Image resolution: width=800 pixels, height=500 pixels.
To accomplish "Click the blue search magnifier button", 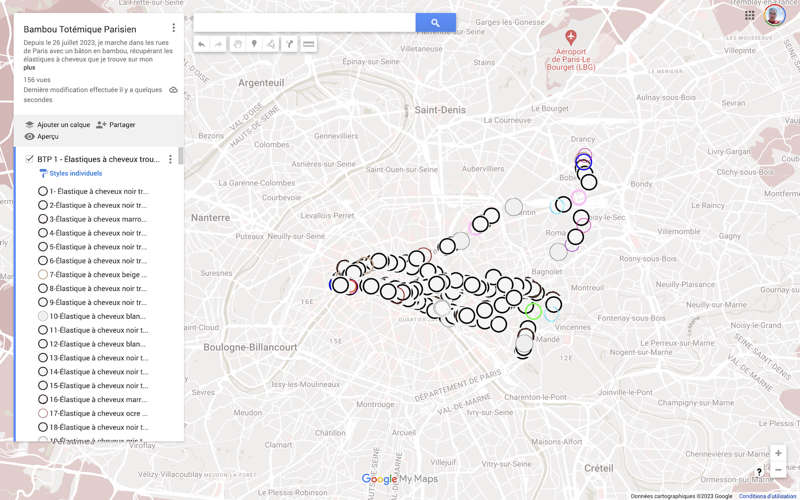I will pyautogui.click(x=435, y=22).
